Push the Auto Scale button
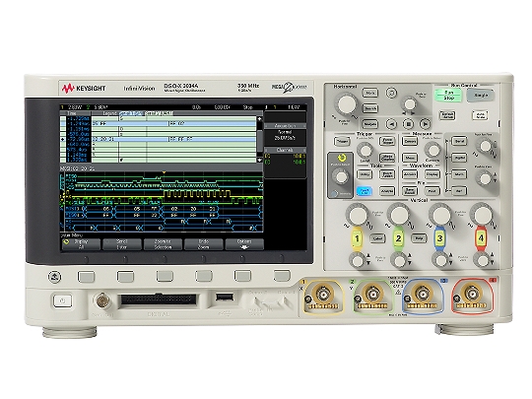 (480, 115)
